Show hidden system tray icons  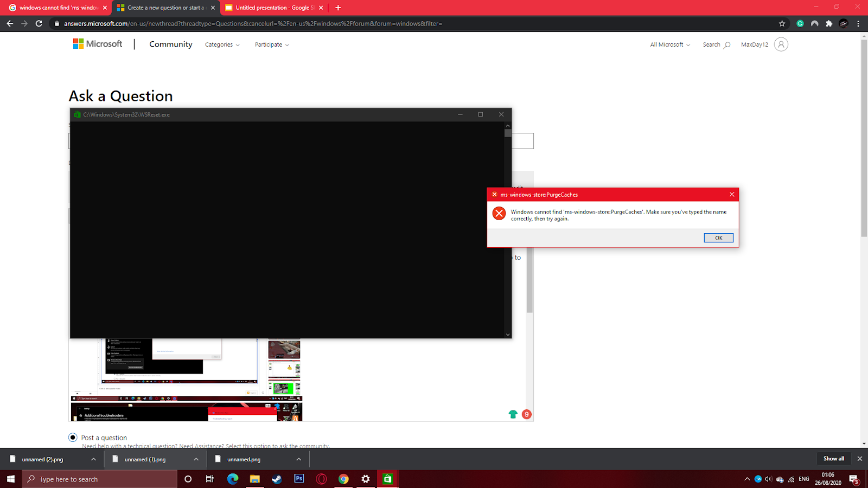pyautogui.click(x=747, y=479)
